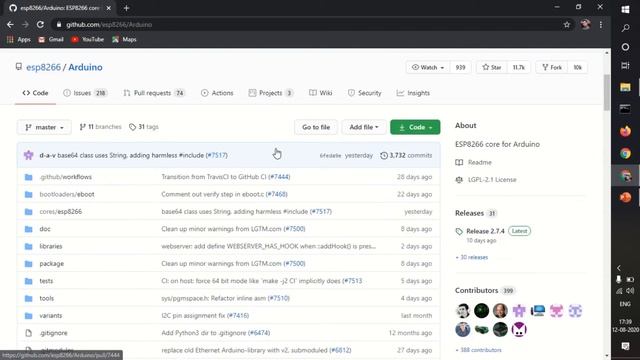Click the Go to file button
Viewport: 640px width, 360px height.
pos(316,127)
